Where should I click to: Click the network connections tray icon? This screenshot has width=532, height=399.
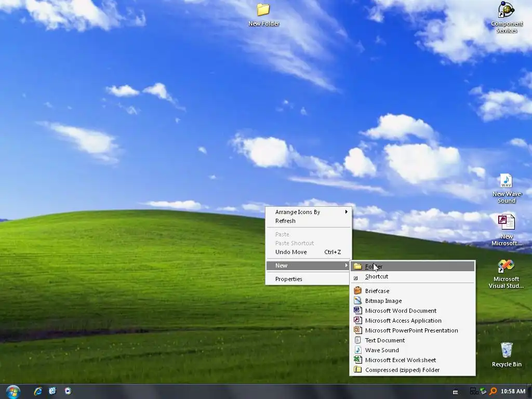click(474, 392)
